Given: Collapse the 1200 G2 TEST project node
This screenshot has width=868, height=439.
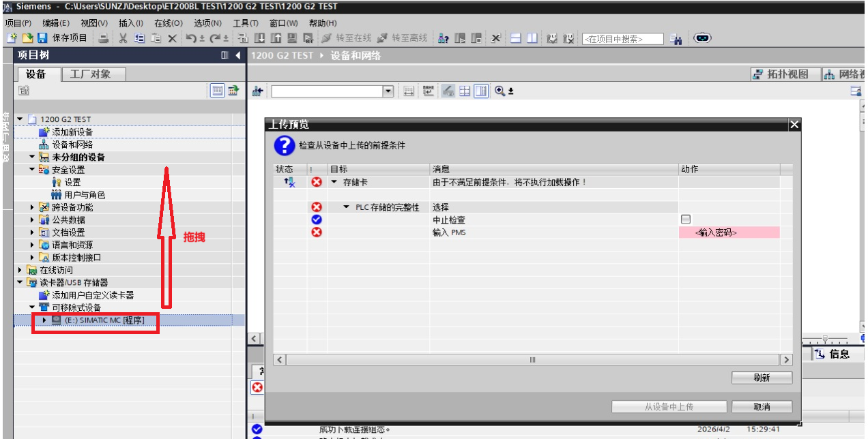Looking at the screenshot, I should pos(20,119).
